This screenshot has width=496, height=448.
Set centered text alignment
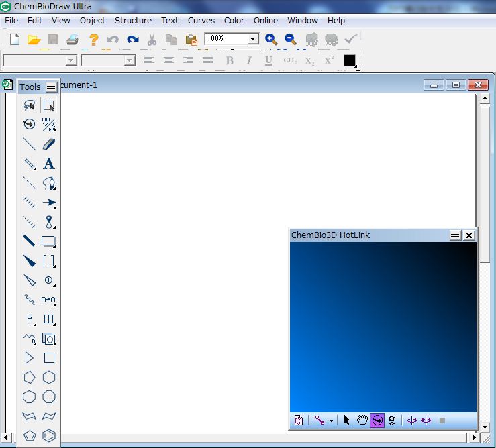click(168, 60)
